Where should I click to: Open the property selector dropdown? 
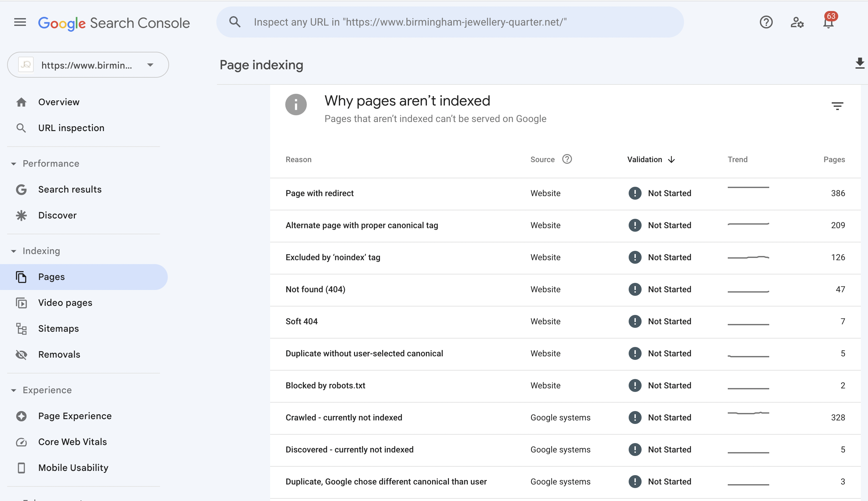[88, 65]
